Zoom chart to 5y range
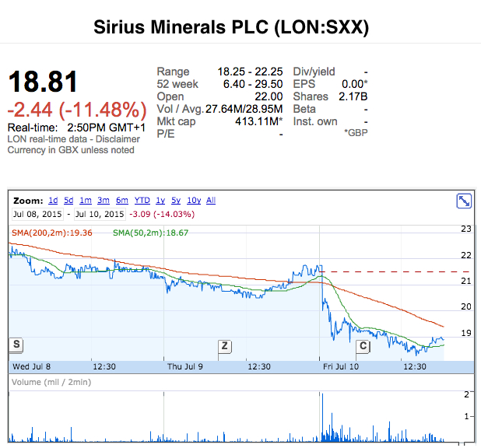The width and height of the screenshot is (481, 448). tap(176, 200)
